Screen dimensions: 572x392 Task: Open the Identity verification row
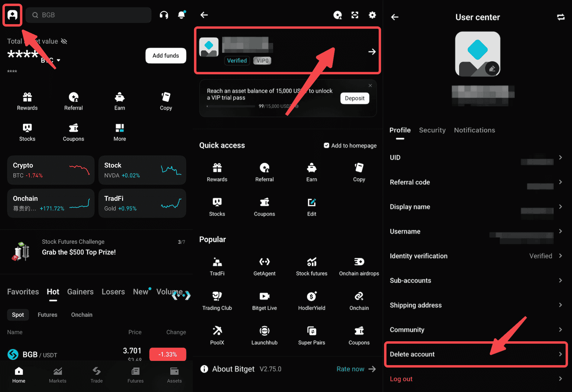(x=476, y=256)
